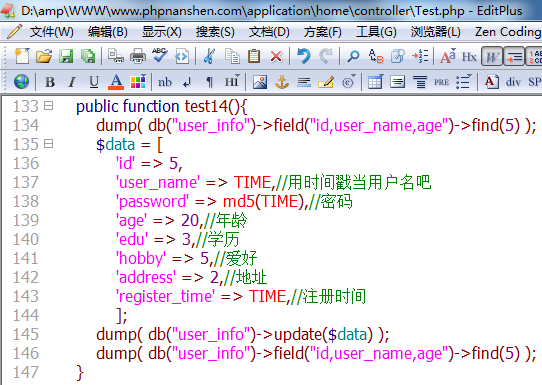
Task: Click the Find in Files icon
Action: tap(398, 56)
